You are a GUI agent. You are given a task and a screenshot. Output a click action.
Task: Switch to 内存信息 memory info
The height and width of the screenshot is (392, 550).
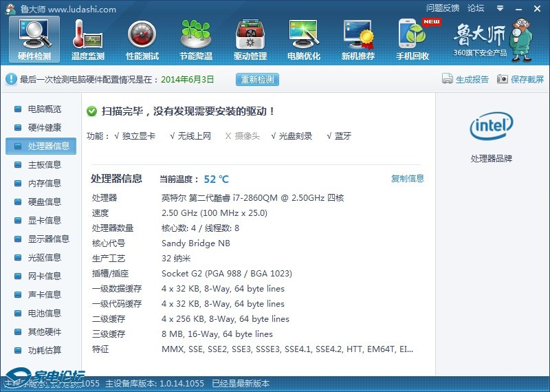coord(44,184)
